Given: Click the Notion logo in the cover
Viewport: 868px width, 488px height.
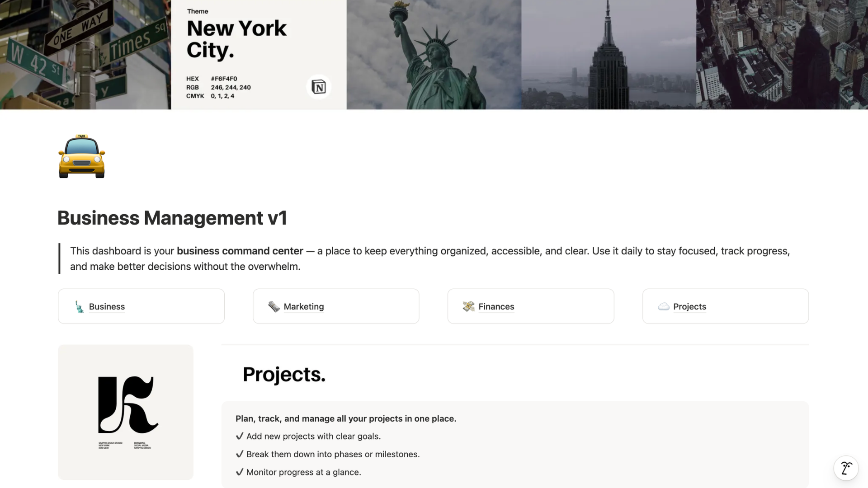Looking at the screenshot, I should pos(319,87).
